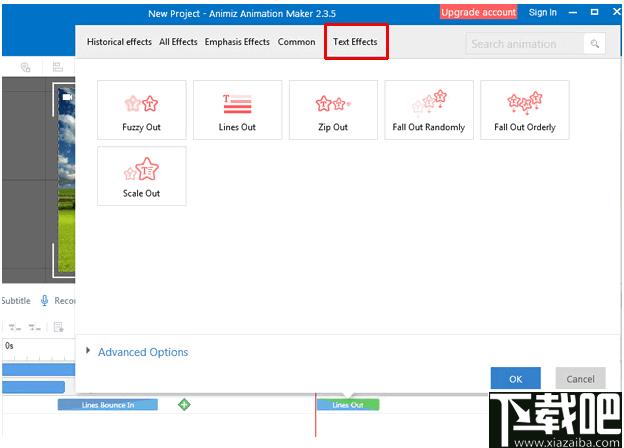
Task: Click the microphone Record icon
Action: click(45, 300)
